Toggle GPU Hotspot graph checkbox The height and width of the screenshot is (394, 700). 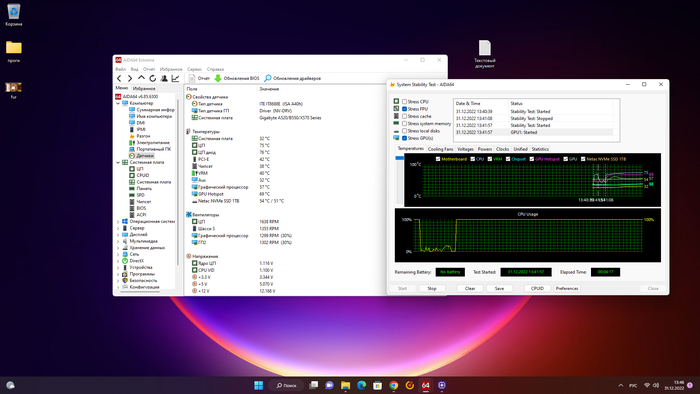532,159
